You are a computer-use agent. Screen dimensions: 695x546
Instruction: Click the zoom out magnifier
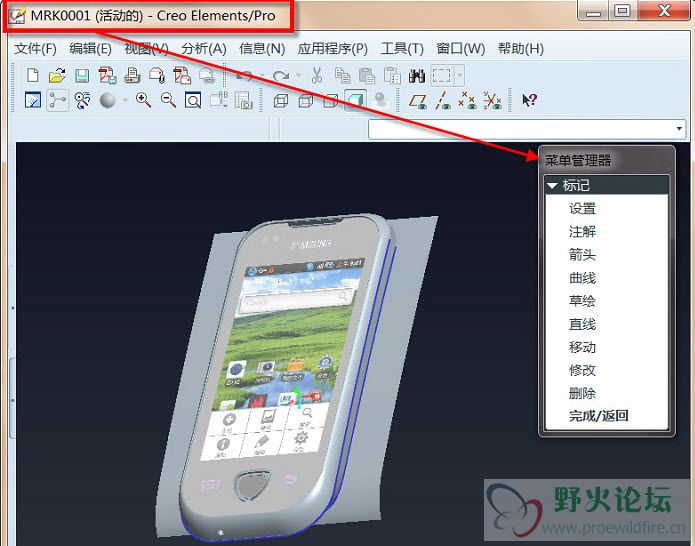point(168,100)
